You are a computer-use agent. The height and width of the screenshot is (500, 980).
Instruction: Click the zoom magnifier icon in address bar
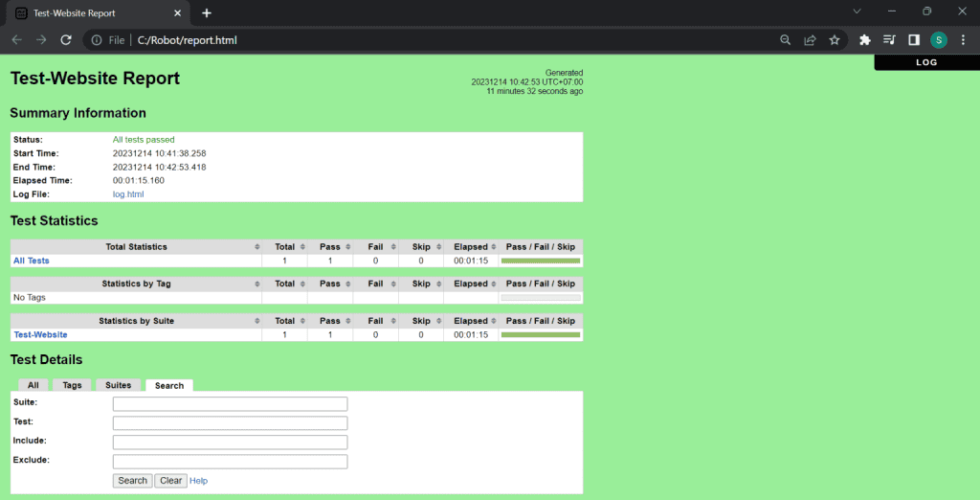(x=785, y=40)
